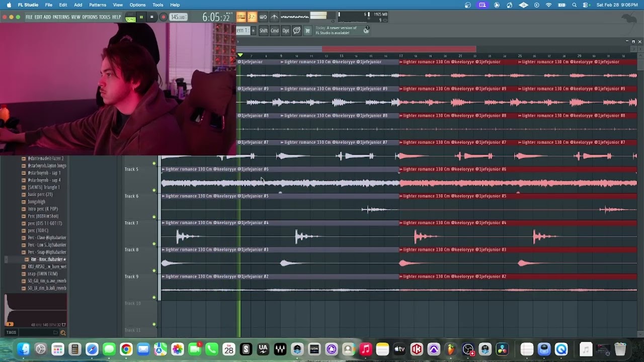Add a new pattern with plus button
This screenshot has width=644, height=362.
(x=253, y=31)
